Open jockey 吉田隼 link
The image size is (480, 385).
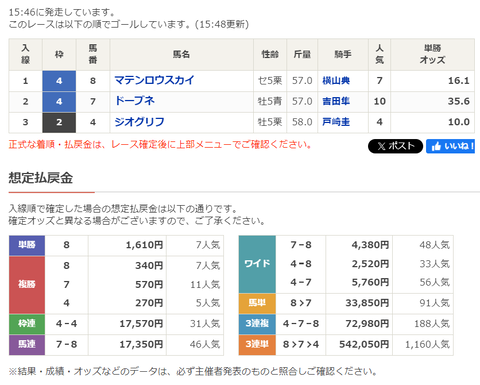(x=336, y=101)
